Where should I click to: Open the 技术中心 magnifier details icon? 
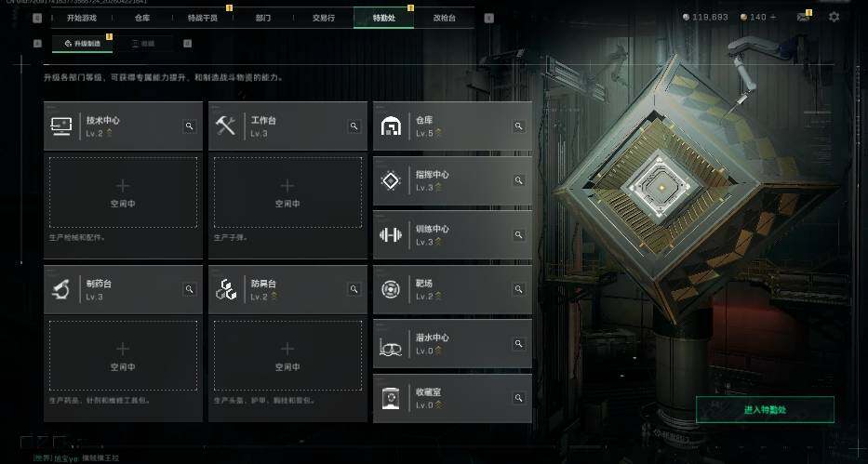click(189, 126)
